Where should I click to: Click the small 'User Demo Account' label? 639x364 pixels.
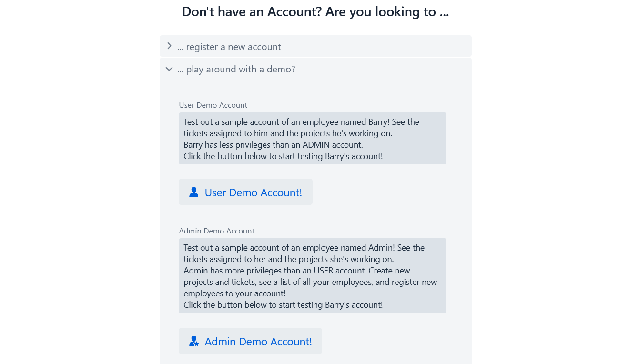click(x=213, y=105)
